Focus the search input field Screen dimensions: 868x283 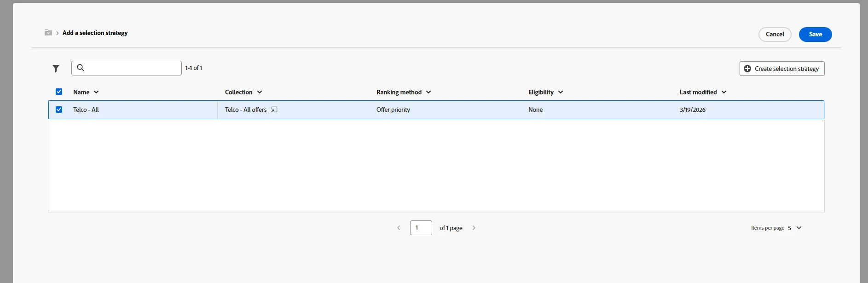[127, 68]
